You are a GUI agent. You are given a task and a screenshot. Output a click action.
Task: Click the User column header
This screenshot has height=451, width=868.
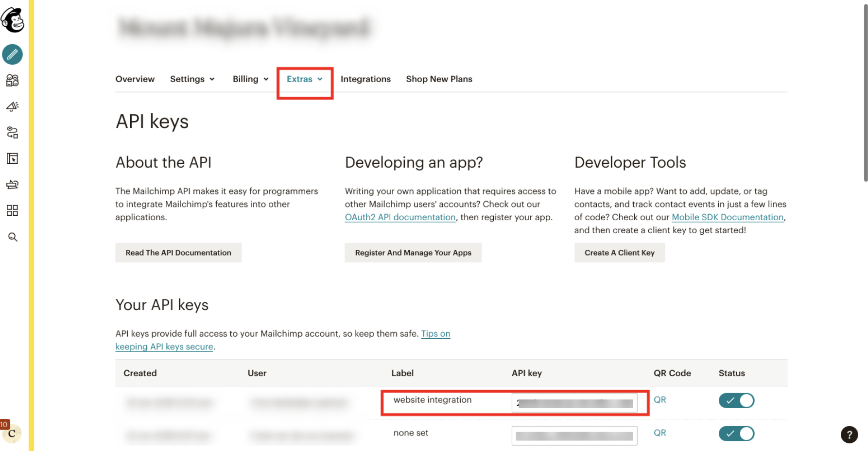tap(257, 373)
